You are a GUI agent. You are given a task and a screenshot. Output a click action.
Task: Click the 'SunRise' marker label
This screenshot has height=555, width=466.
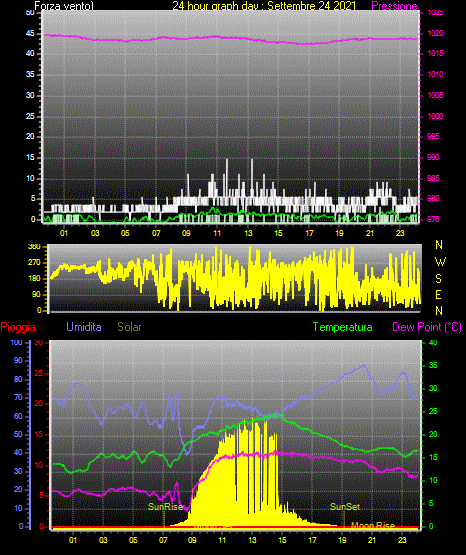pyautogui.click(x=165, y=507)
